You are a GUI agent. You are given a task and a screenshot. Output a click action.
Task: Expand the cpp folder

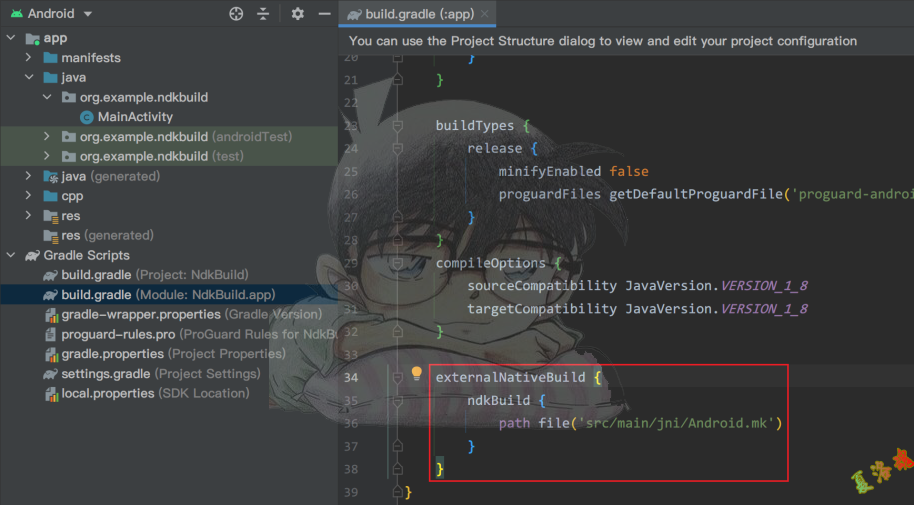29,195
